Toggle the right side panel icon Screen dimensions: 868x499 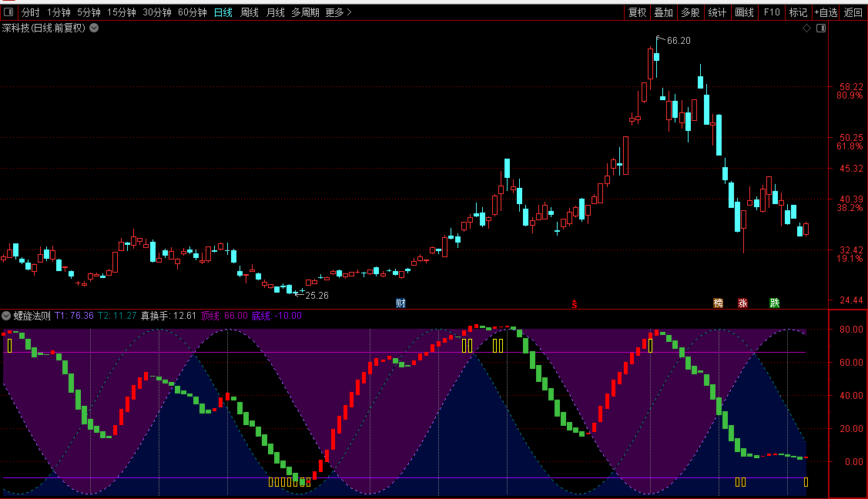[x=821, y=28]
